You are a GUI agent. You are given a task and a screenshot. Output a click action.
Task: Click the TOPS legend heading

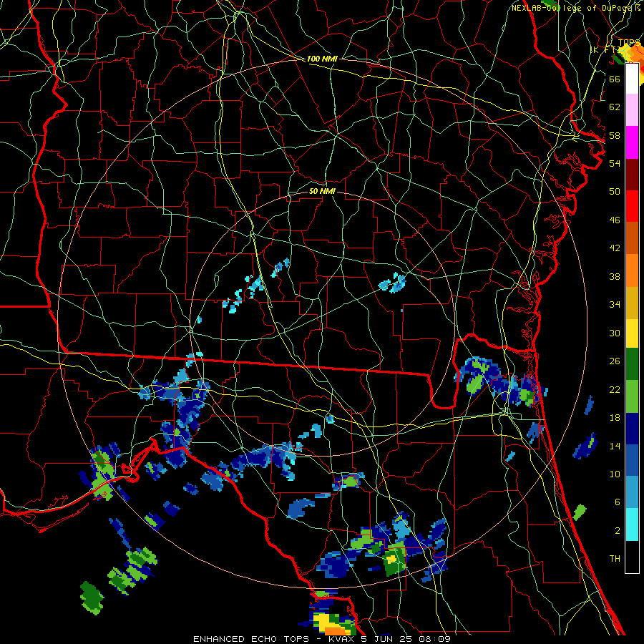[628, 43]
